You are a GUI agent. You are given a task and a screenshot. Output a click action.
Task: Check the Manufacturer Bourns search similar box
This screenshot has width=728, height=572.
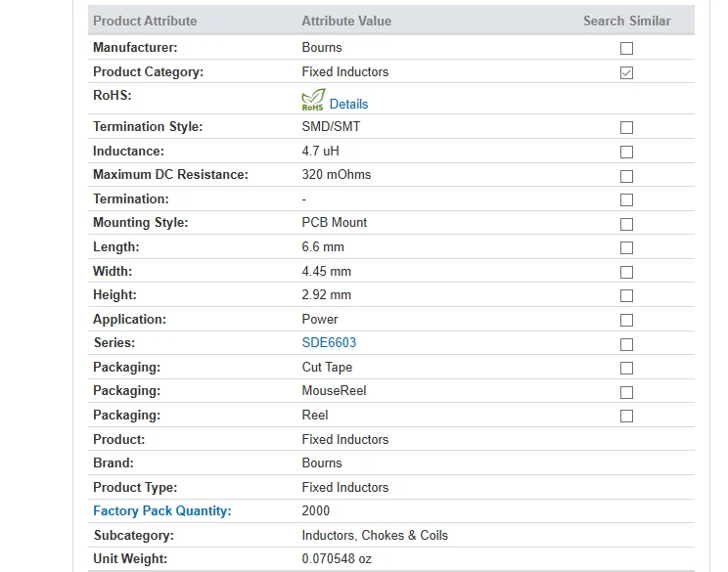point(626,48)
